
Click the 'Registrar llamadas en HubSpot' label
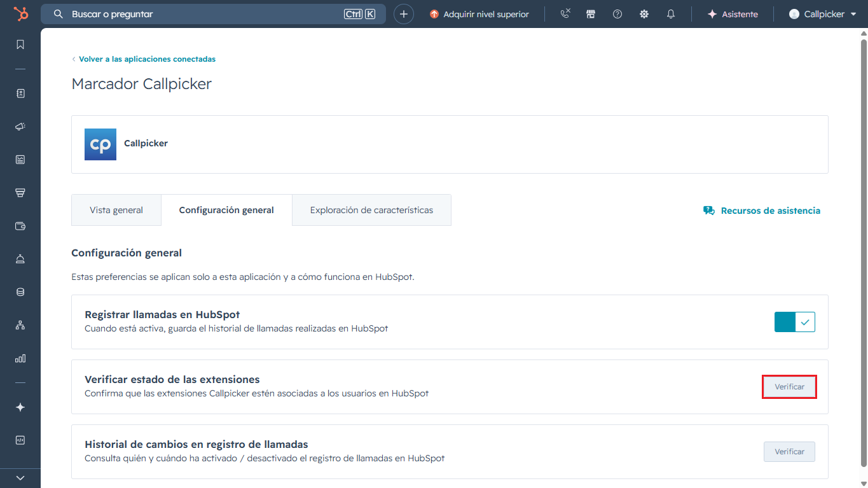coord(162,314)
